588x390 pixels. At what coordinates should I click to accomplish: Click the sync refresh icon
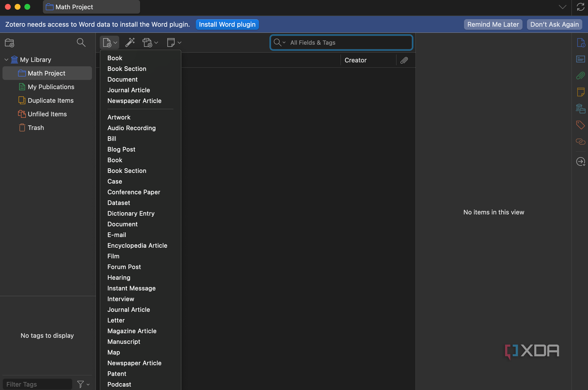click(581, 7)
